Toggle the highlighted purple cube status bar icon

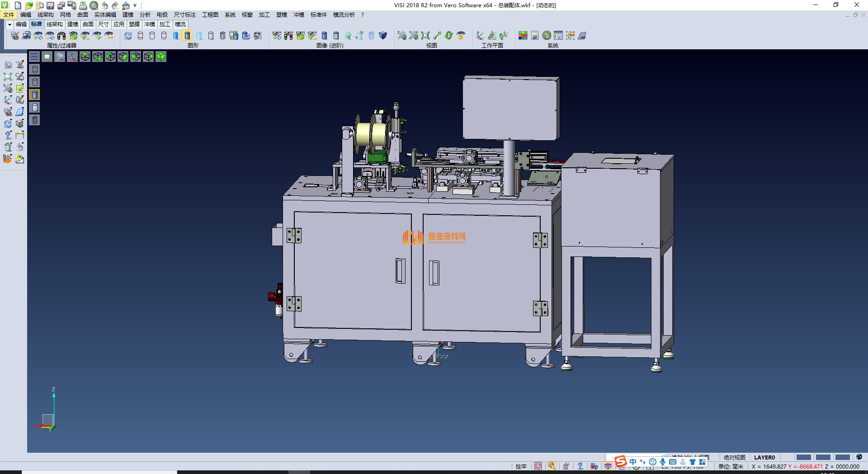coord(608,466)
